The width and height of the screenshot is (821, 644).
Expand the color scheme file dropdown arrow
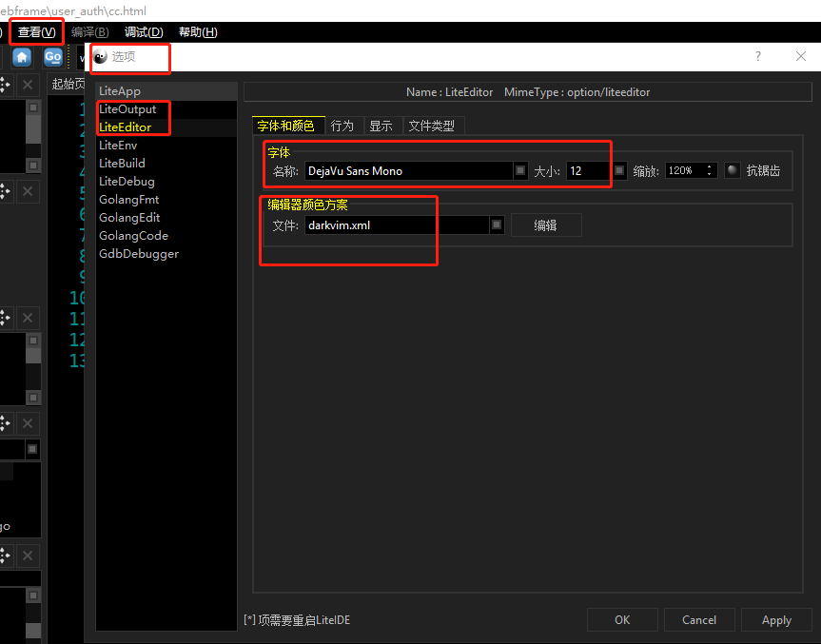(x=497, y=225)
